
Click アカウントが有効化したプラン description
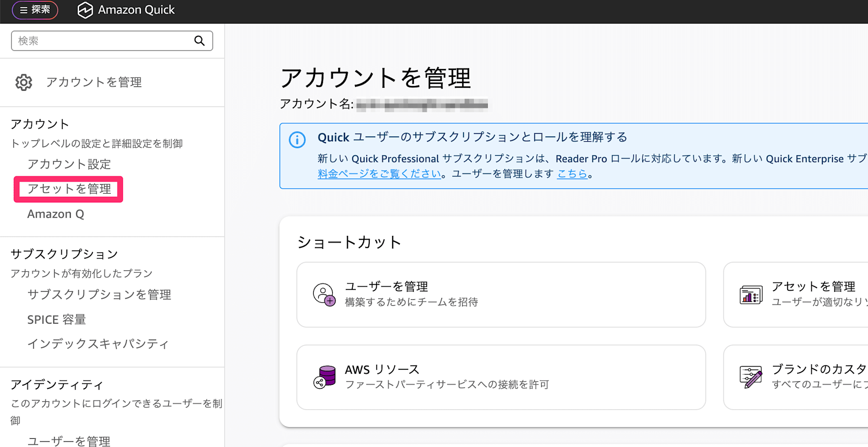pyautogui.click(x=82, y=274)
